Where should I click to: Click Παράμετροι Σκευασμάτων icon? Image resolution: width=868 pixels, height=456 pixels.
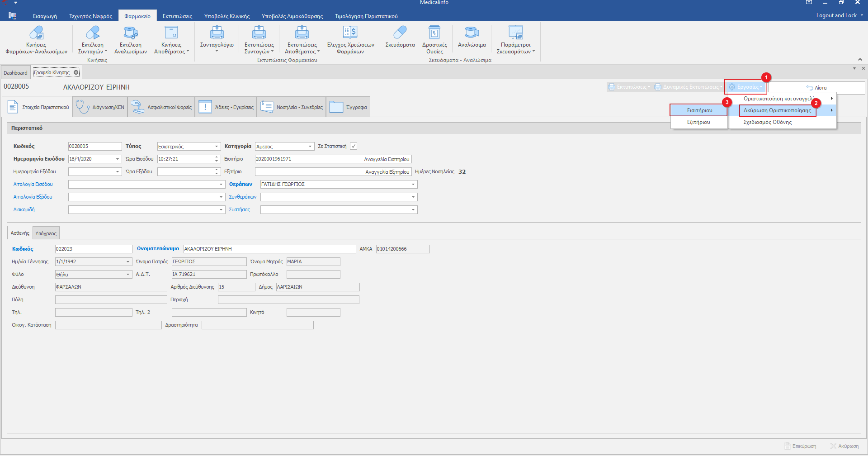515,33
